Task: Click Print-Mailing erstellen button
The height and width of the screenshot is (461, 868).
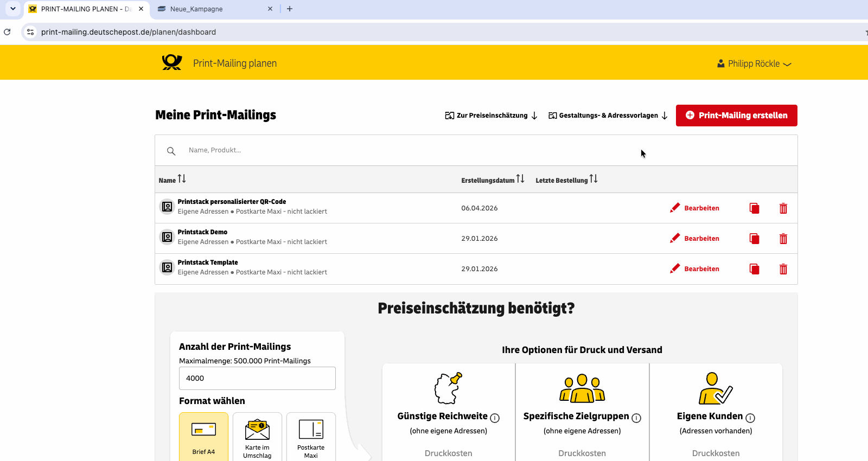Action: pos(736,116)
